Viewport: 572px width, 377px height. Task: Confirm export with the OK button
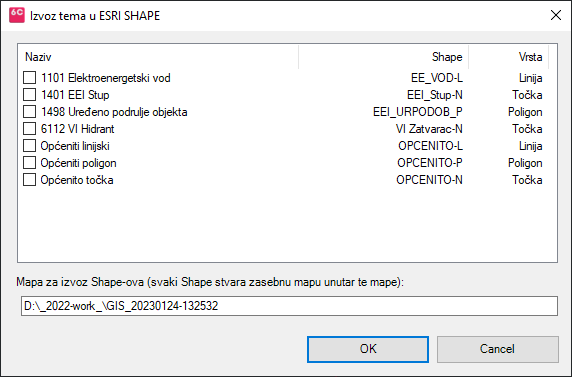tap(368, 349)
